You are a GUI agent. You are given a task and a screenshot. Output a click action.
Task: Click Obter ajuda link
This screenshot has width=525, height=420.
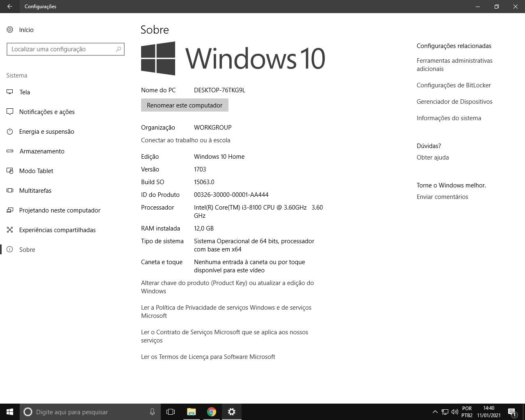tap(433, 157)
